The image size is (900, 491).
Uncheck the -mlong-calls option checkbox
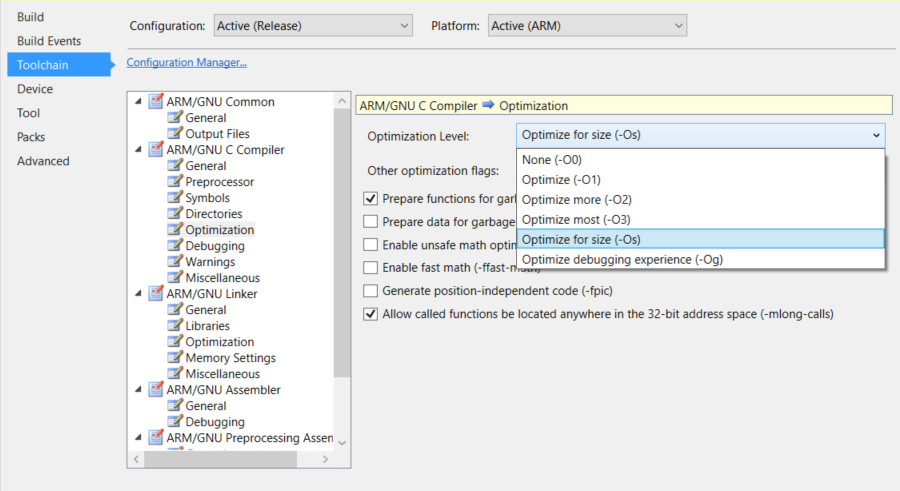point(371,314)
